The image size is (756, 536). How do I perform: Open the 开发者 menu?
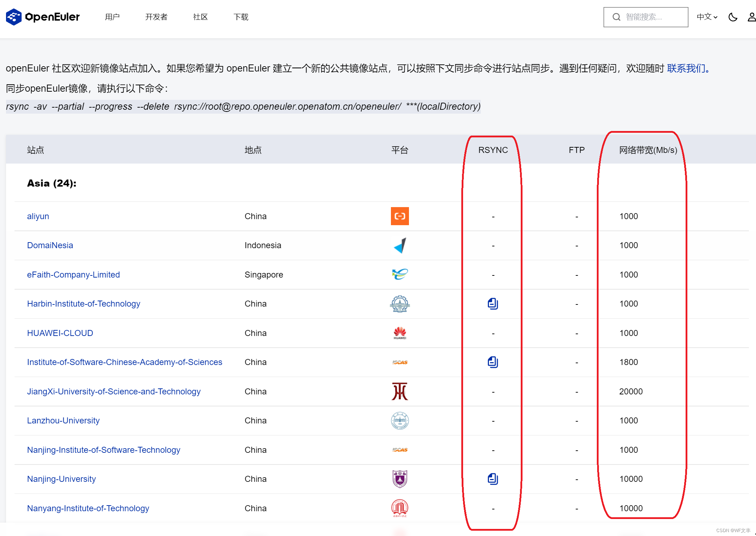tap(156, 17)
